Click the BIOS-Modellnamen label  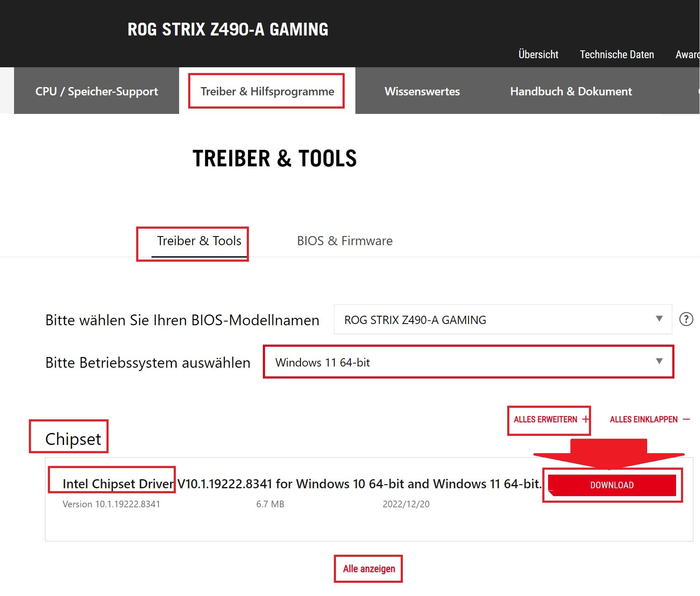182,320
